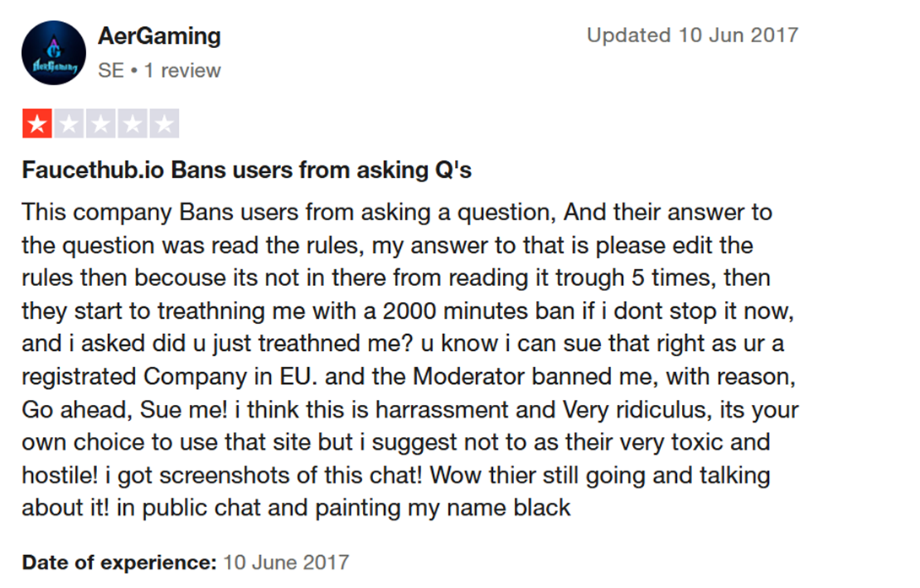Click the word 'Faucethub.io' in the title
Viewport: 920px width, 588px height.
click(94, 170)
